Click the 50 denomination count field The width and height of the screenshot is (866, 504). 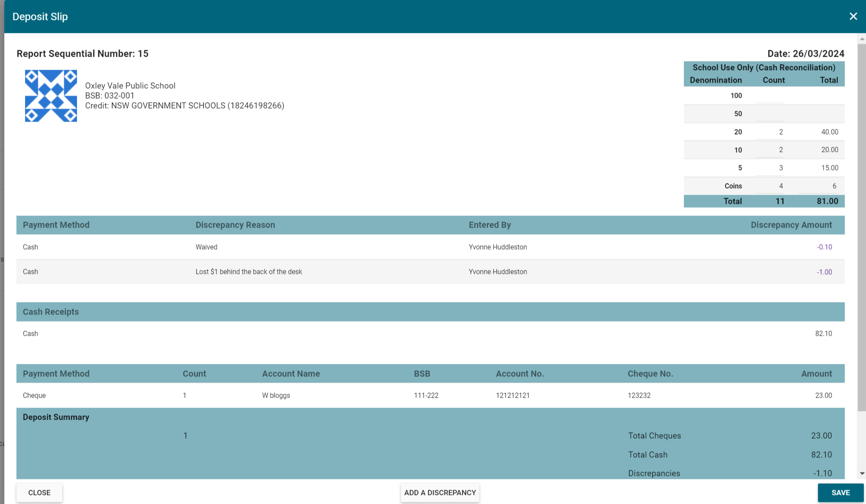tap(770, 114)
